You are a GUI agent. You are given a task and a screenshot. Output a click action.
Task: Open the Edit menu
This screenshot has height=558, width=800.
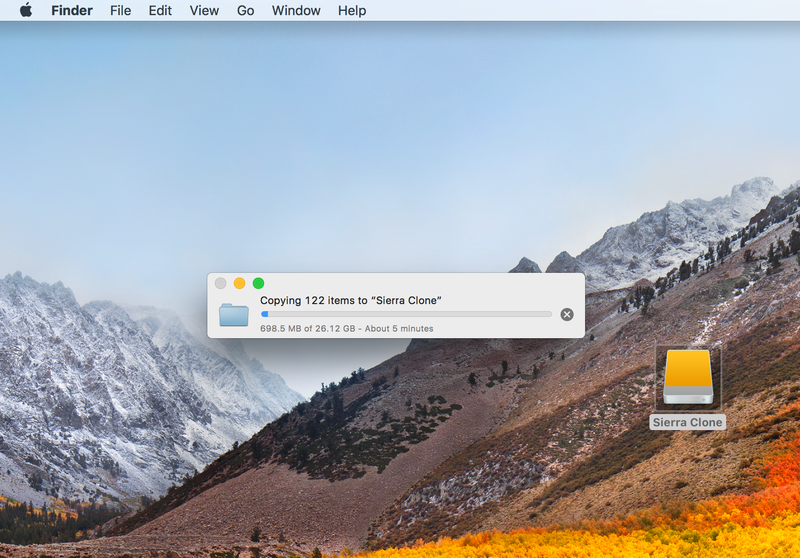tap(160, 11)
